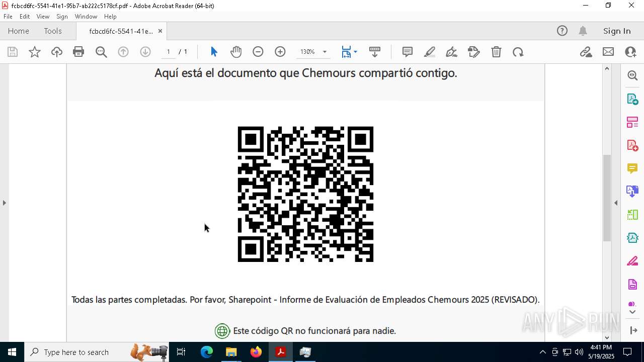Click the QR code image
This screenshot has height=362, width=644.
coord(305,194)
